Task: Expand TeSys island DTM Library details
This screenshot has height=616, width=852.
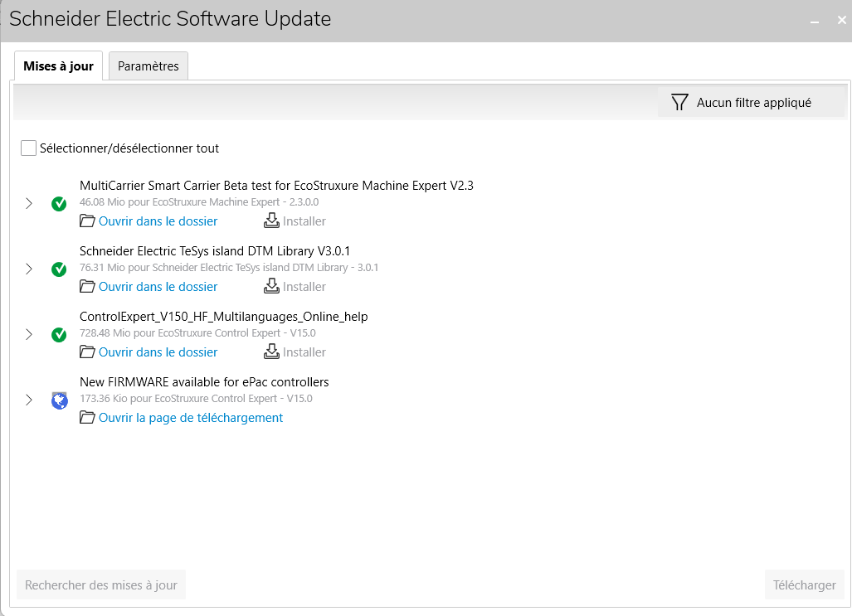Action: pyautogui.click(x=29, y=269)
